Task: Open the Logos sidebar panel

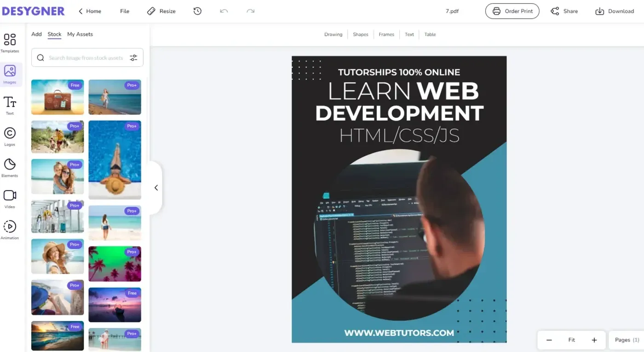Action: click(x=10, y=137)
